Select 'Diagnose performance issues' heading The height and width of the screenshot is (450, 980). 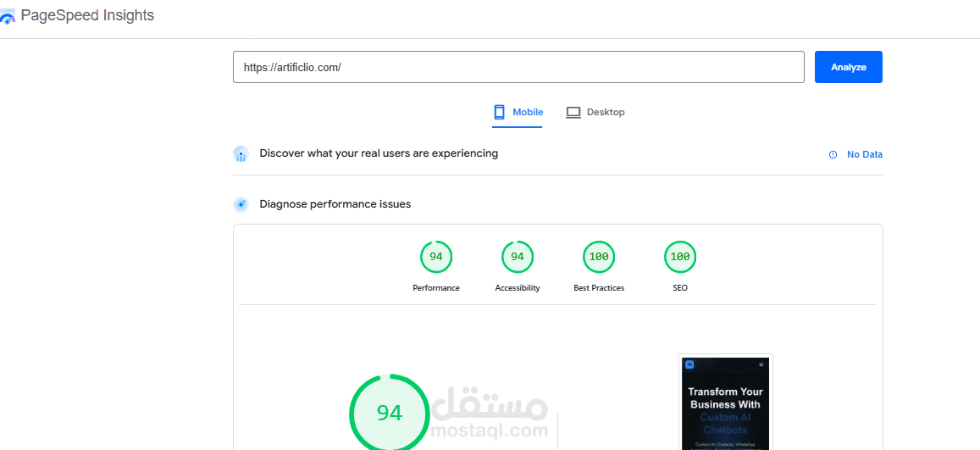pyautogui.click(x=335, y=204)
